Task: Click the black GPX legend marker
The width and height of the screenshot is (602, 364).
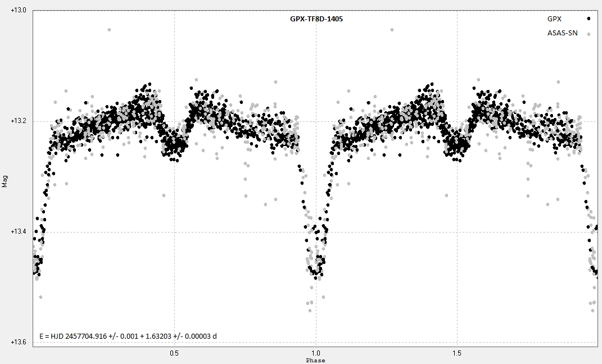Action: tap(588, 19)
